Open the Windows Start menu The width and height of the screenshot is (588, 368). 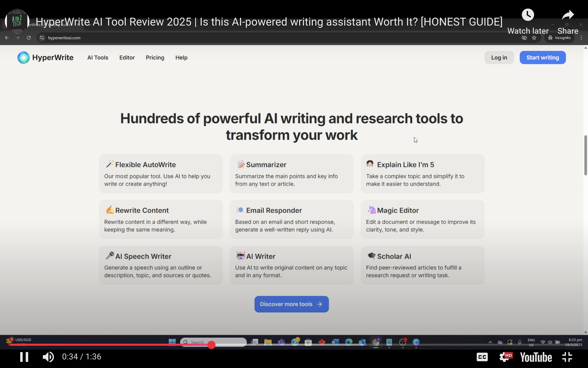[x=172, y=342]
